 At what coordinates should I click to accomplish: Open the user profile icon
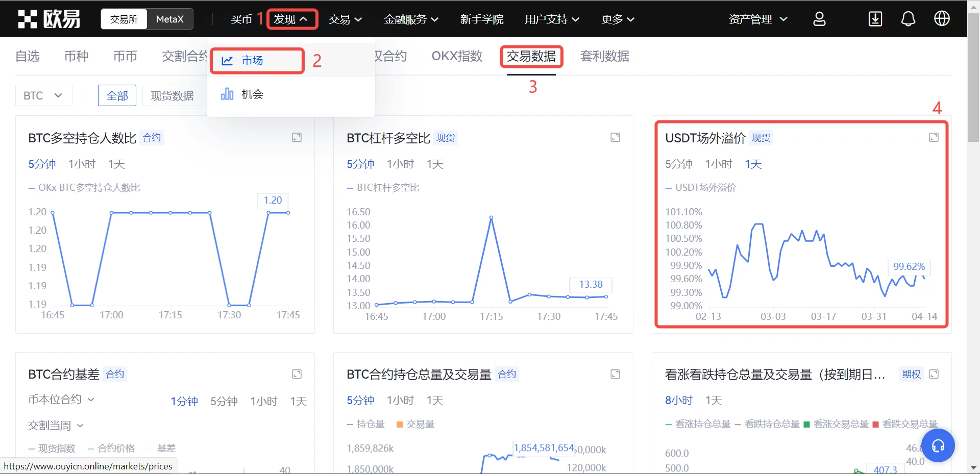point(819,19)
